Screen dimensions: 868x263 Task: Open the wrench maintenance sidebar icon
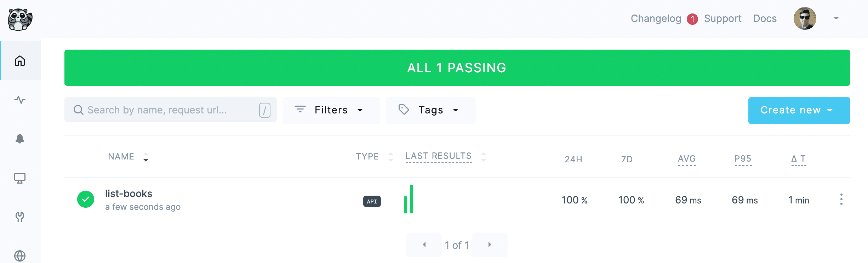pos(20,217)
